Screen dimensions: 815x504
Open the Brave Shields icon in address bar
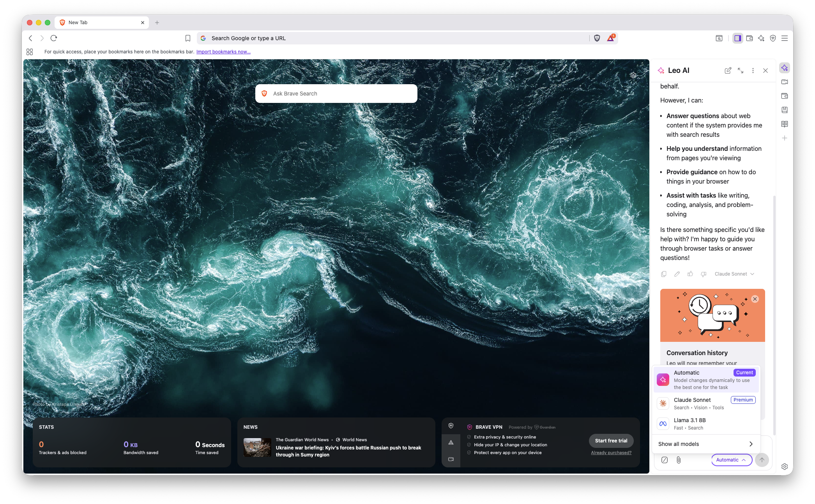click(x=597, y=38)
